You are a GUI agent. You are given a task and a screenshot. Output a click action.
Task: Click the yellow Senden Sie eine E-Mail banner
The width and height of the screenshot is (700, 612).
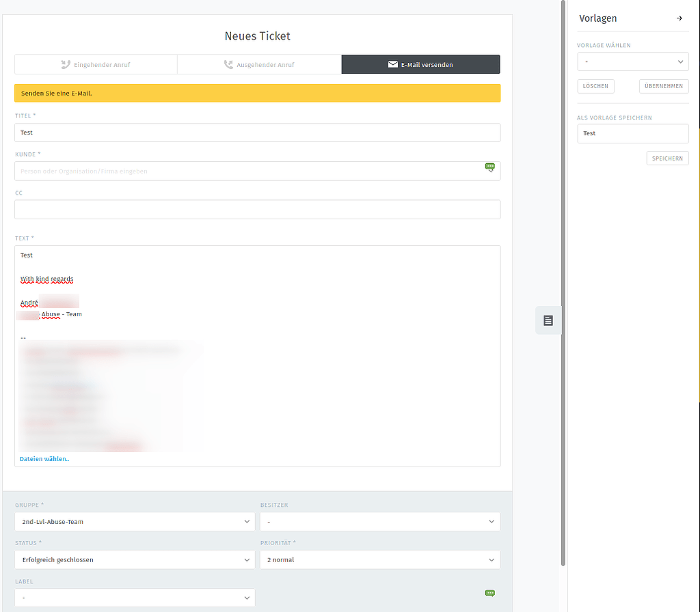point(257,93)
